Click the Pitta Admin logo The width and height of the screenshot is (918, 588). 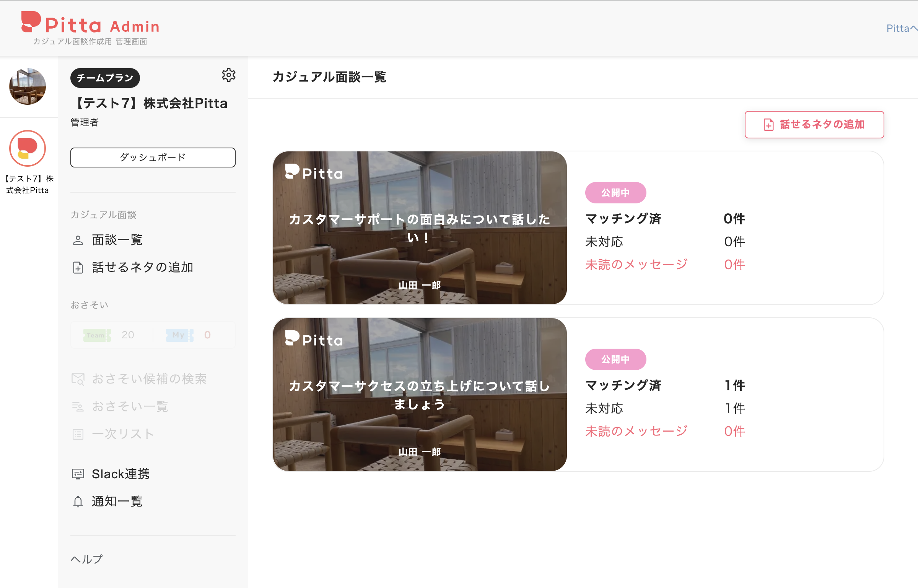(x=90, y=25)
